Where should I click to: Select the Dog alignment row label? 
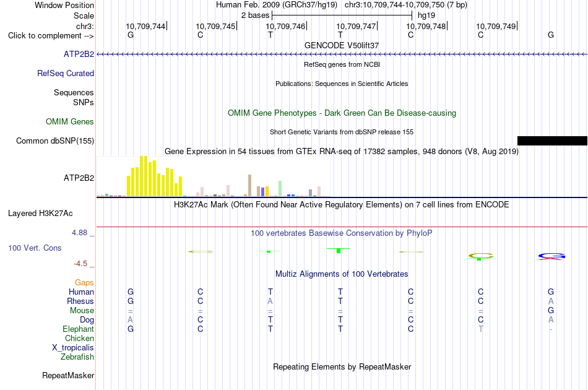tap(87, 320)
